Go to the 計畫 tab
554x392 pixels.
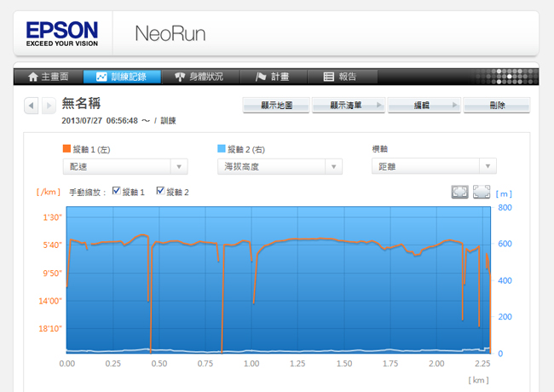(x=274, y=77)
